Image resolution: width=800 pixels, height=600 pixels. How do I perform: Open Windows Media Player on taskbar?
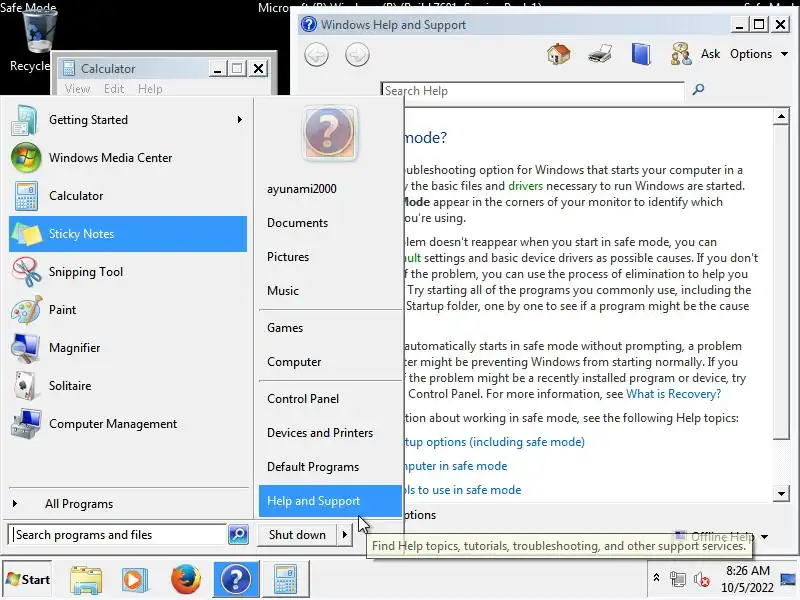point(135,580)
